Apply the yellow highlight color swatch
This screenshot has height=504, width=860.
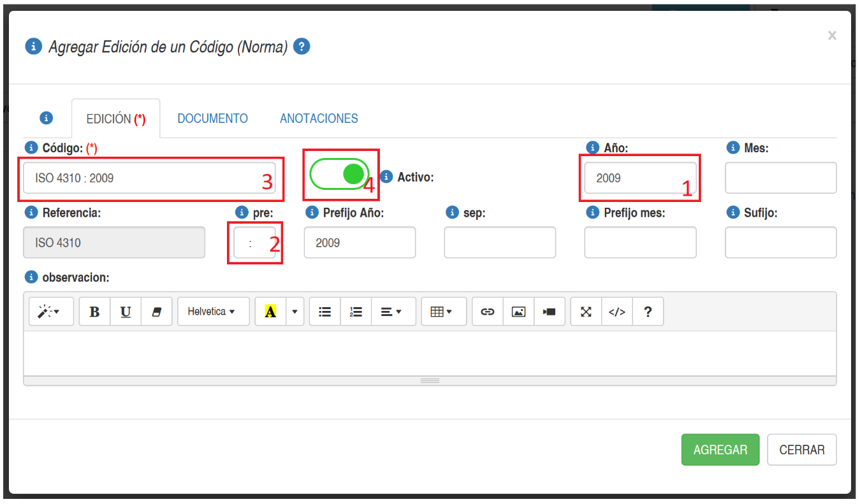[x=270, y=312]
